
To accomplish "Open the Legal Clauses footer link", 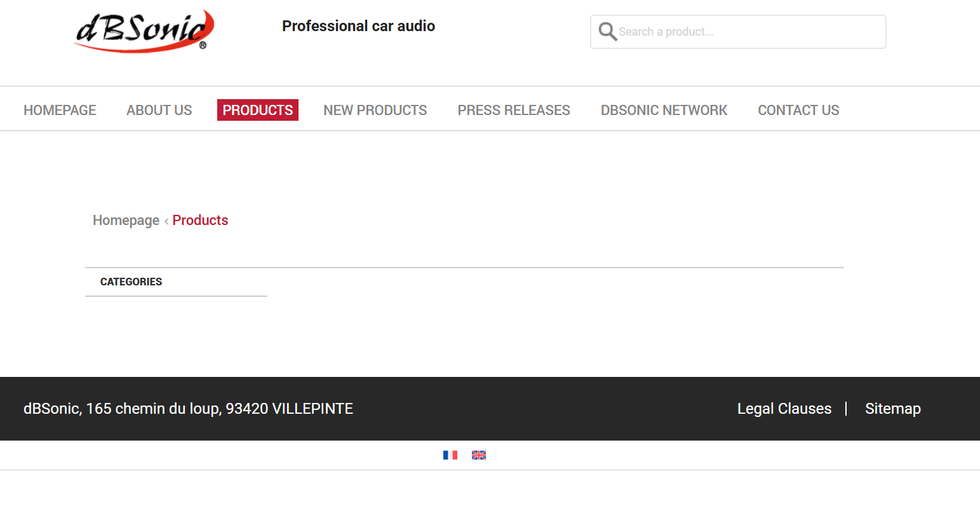I will pos(784,409).
